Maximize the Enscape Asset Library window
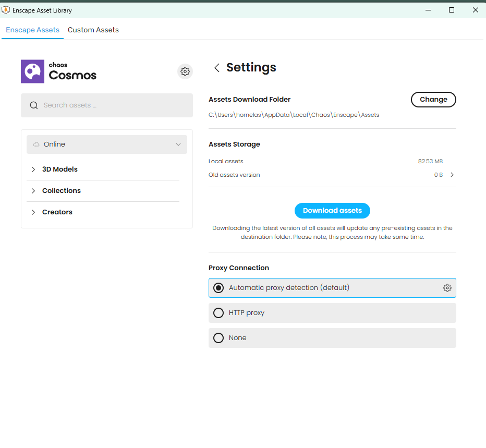This screenshot has height=448, width=486. (452, 10)
